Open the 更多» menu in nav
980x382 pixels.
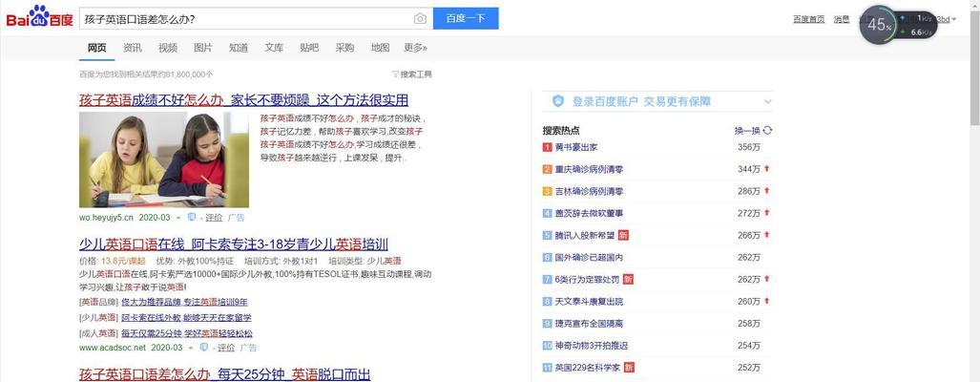[416, 48]
